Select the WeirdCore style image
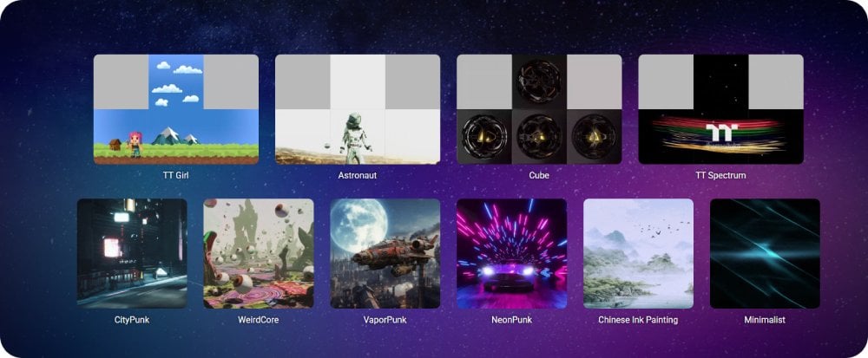 [x=259, y=254]
